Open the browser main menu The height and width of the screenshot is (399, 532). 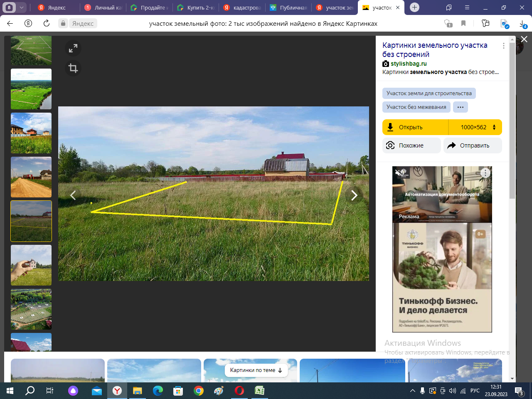coord(467,7)
